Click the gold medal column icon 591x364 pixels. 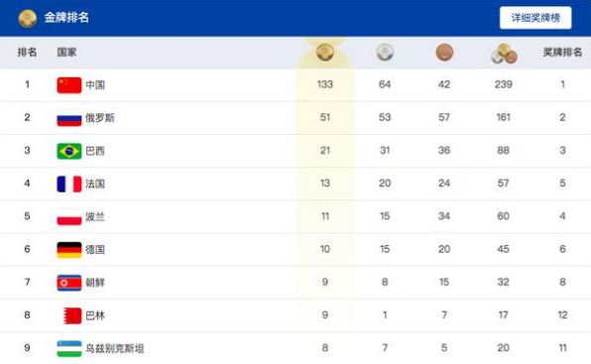click(325, 52)
